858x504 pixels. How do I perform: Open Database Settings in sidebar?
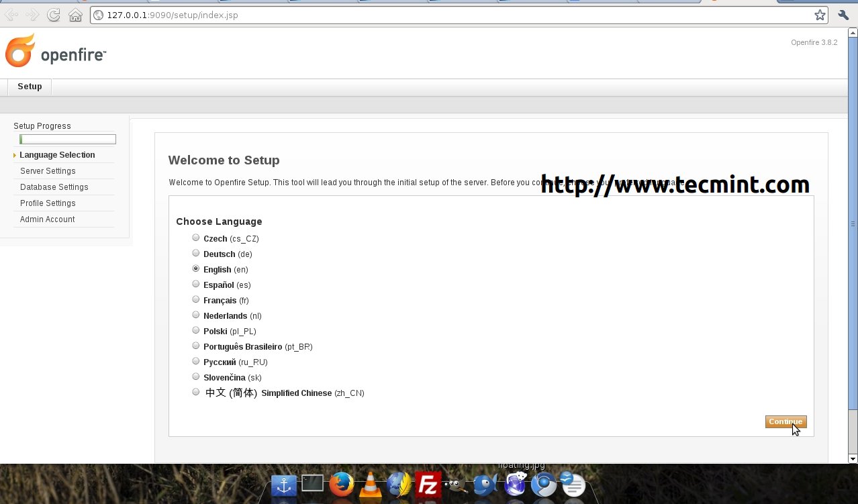coord(54,187)
